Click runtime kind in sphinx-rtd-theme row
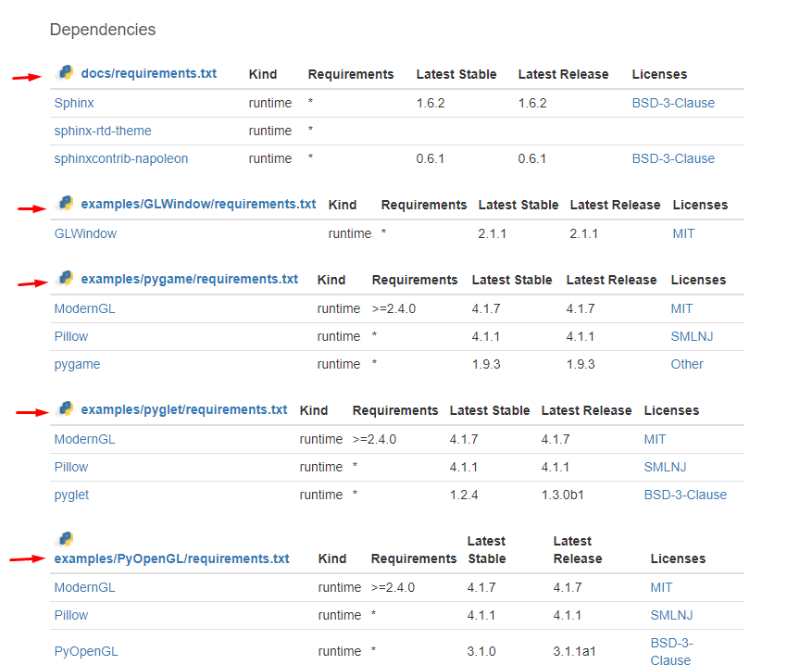 (x=270, y=131)
